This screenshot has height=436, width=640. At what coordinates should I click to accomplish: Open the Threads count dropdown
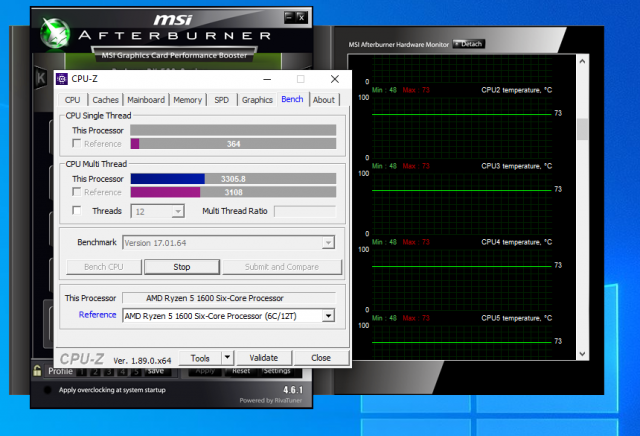(178, 211)
